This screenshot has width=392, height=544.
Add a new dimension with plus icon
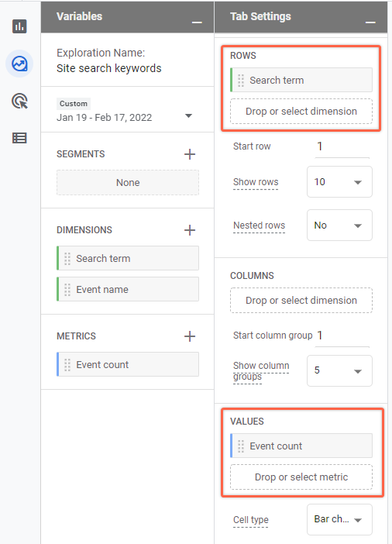click(189, 230)
